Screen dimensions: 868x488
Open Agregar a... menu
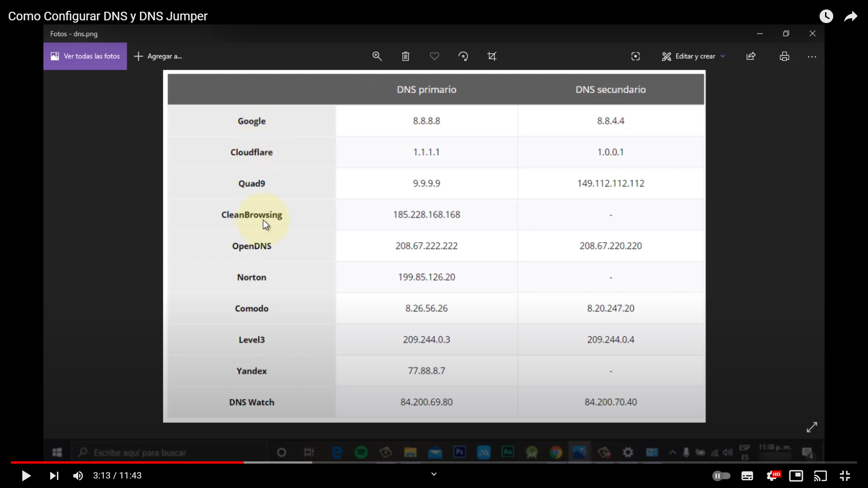pos(158,56)
